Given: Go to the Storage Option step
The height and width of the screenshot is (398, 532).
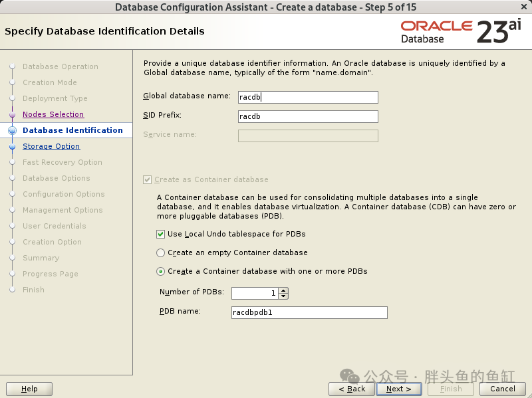Looking at the screenshot, I should click(x=51, y=146).
